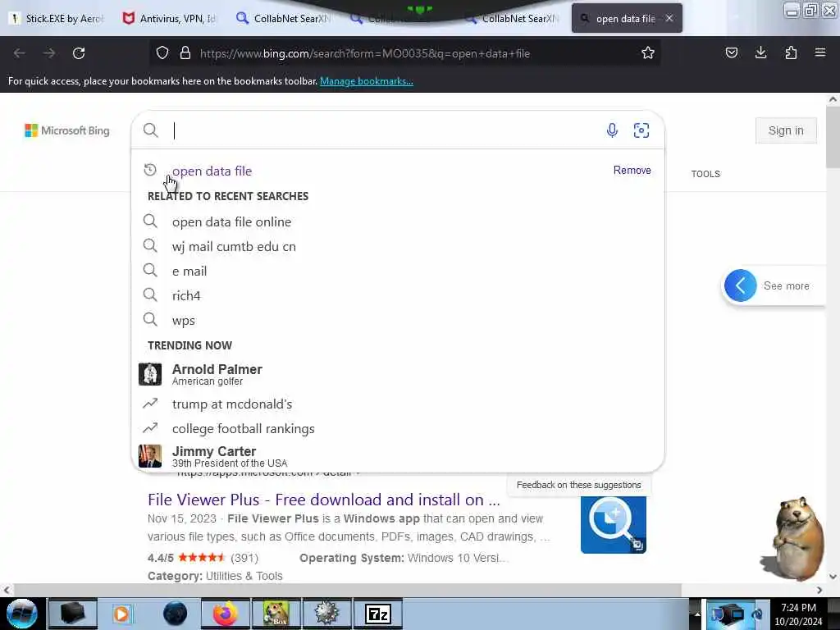Image resolution: width=840 pixels, height=630 pixels.
Task: Open Firefox application menu
Action: (x=820, y=52)
